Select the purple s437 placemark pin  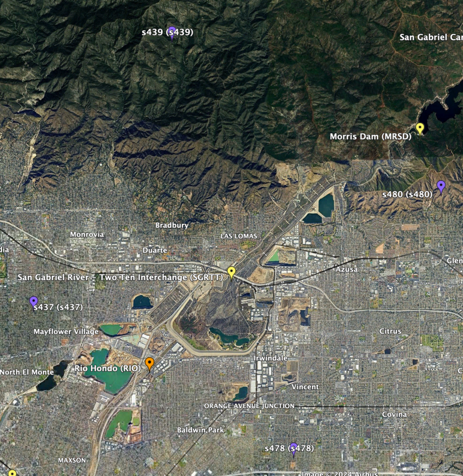pos(33,302)
